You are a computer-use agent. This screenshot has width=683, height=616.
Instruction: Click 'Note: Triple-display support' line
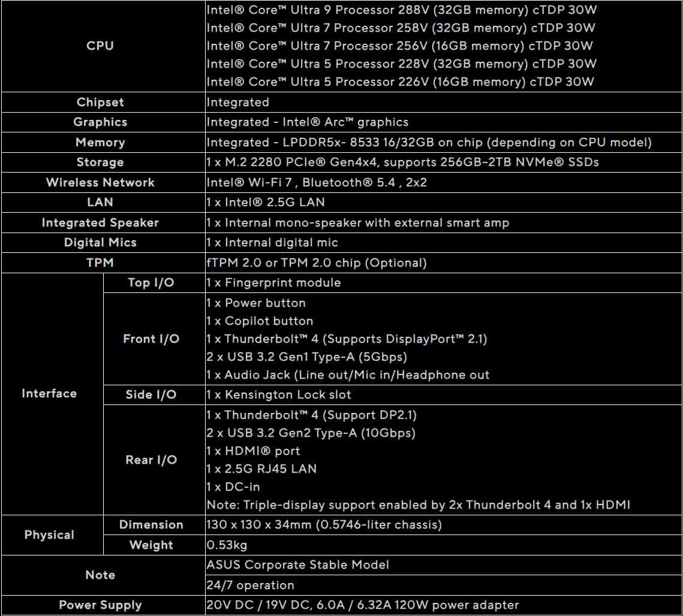tap(418, 505)
